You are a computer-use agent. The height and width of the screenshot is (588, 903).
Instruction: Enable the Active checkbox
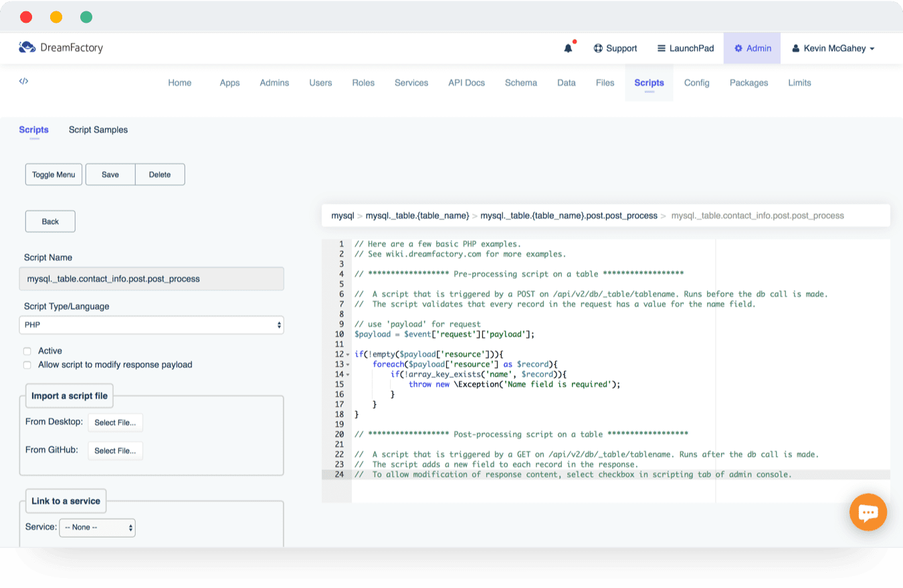coord(27,351)
